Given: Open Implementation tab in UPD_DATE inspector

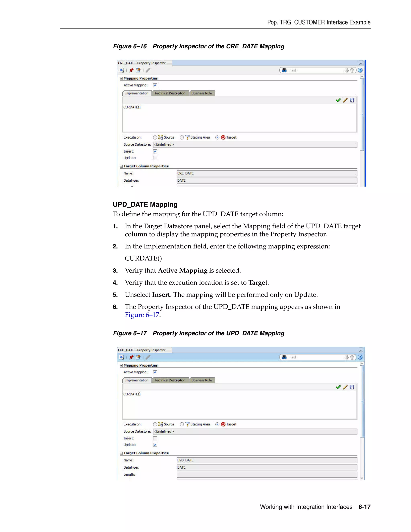Looking at the screenshot, I should click(x=137, y=380).
